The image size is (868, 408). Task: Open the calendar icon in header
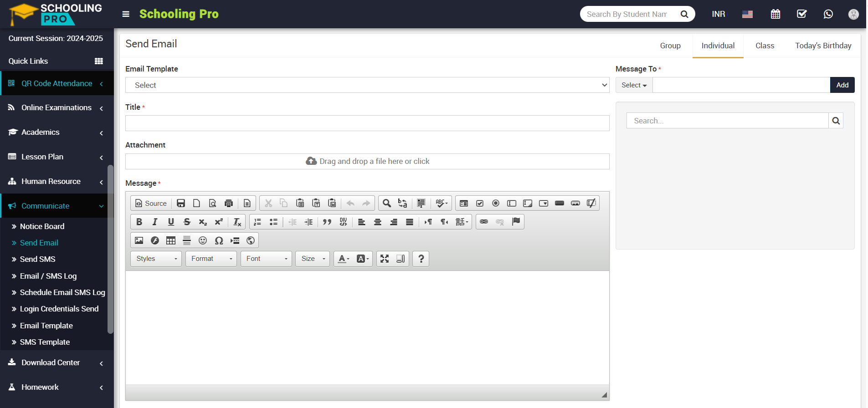[x=775, y=14]
